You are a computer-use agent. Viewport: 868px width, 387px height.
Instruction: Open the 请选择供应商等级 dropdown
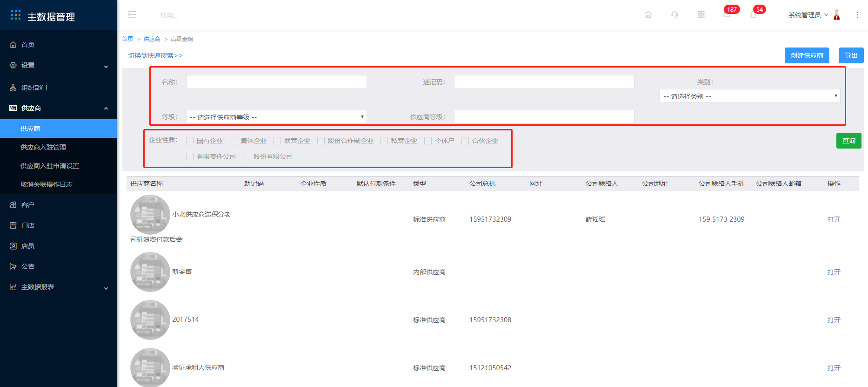pyautogui.click(x=276, y=117)
